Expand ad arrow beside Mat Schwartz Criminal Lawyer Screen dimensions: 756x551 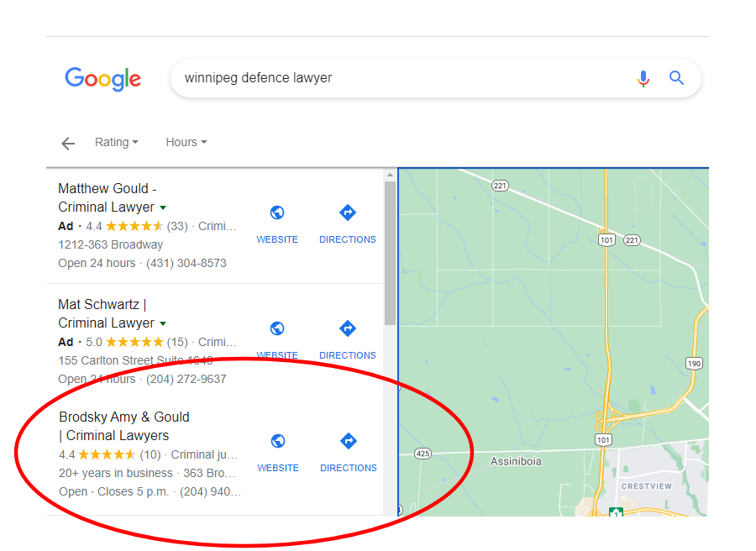tap(163, 323)
